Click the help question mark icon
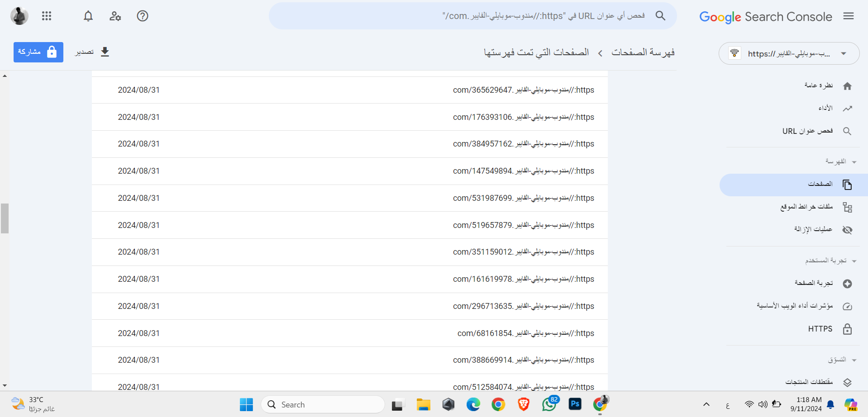The width and height of the screenshot is (868, 417). point(143,16)
